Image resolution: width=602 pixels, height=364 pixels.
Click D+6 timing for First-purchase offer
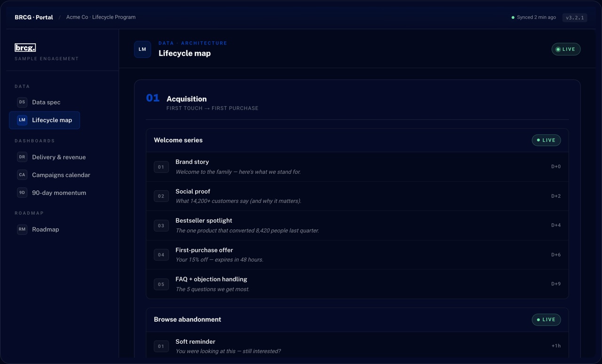[556, 255]
